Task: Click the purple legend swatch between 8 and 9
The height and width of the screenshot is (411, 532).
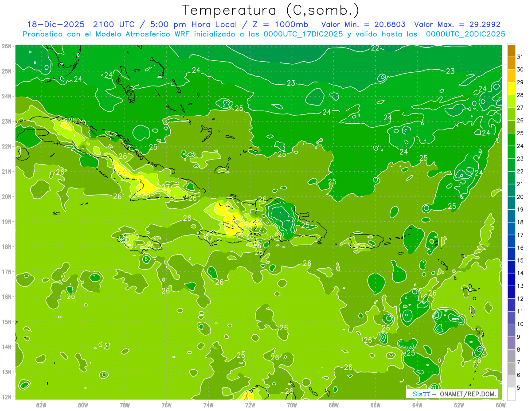Action: tap(511, 343)
